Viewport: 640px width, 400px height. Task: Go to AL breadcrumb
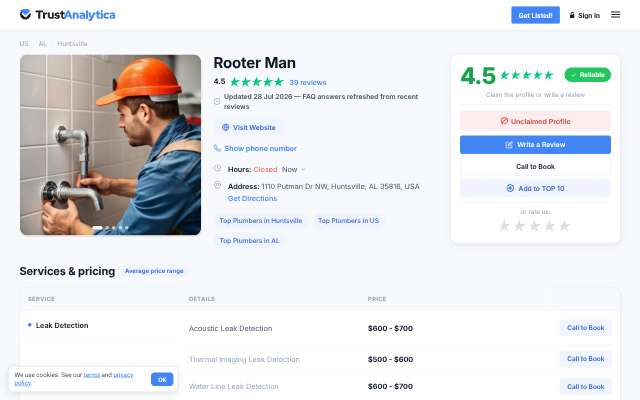click(42, 43)
